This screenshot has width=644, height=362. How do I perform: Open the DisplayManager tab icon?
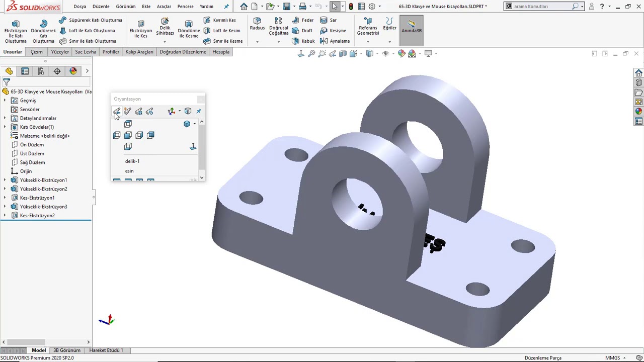[73, 71]
